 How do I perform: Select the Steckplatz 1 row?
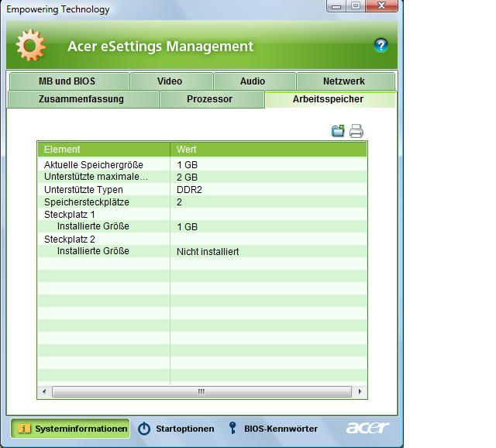click(x=202, y=214)
